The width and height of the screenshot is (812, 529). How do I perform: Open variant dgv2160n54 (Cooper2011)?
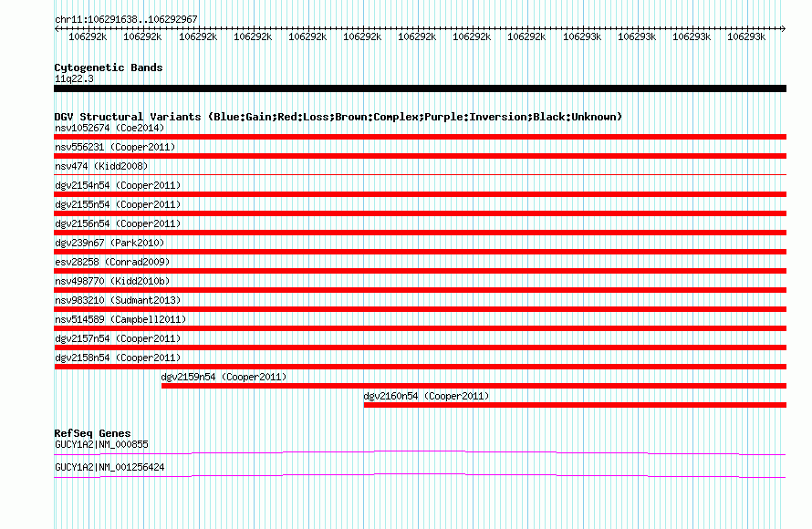pos(426,396)
